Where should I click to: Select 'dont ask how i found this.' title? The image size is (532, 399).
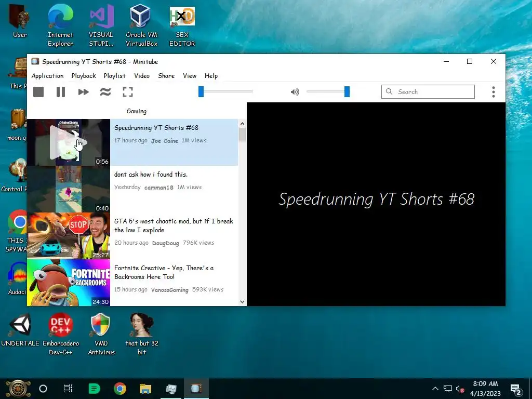(151, 175)
